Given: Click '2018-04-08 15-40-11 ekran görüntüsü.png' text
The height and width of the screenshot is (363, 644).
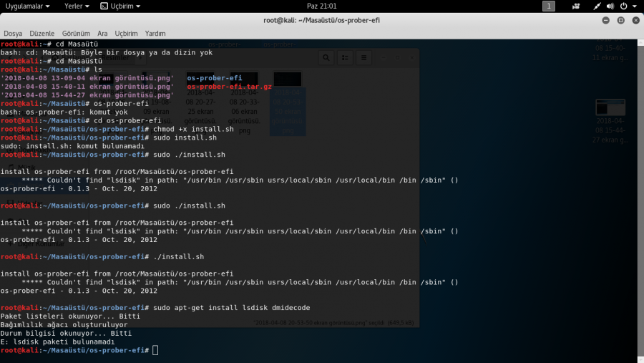Looking at the screenshot, I should coord(87,87).
